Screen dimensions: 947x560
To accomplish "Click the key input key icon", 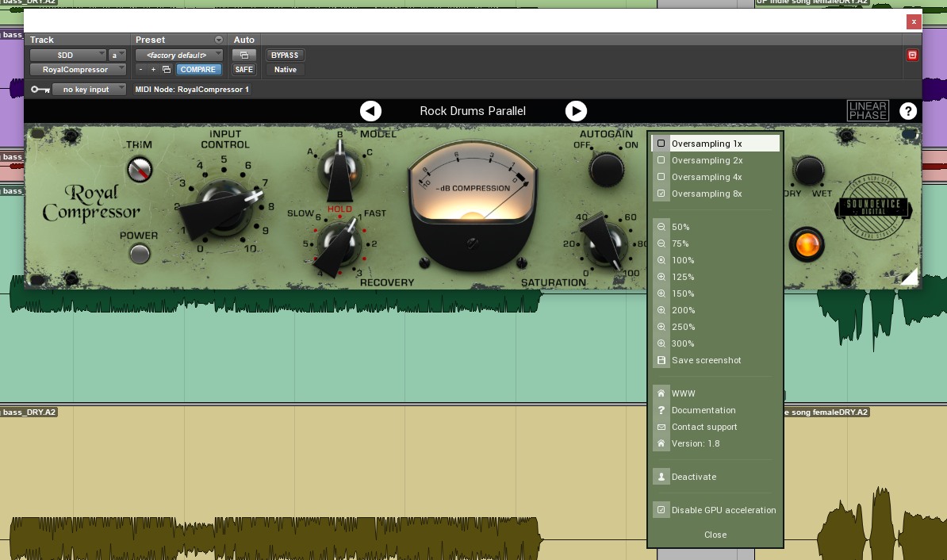I will pos(40,90).
